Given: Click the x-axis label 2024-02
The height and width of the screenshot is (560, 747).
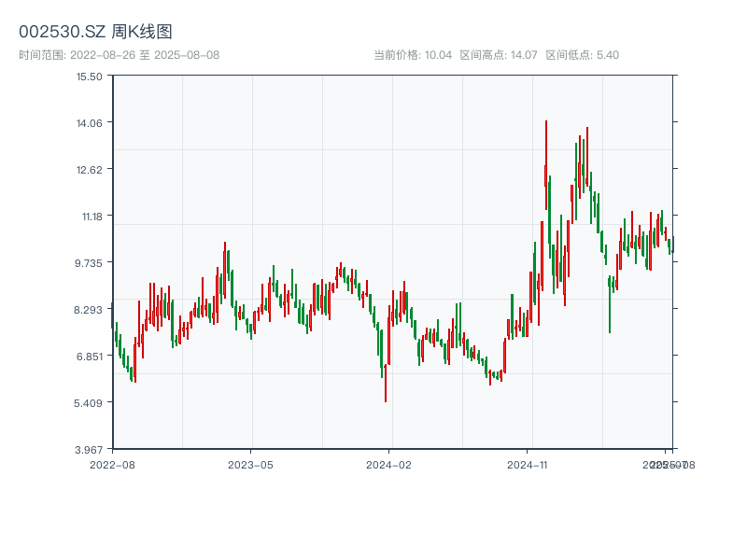Looking at the screenshot, I should click(x=388, y=465).
